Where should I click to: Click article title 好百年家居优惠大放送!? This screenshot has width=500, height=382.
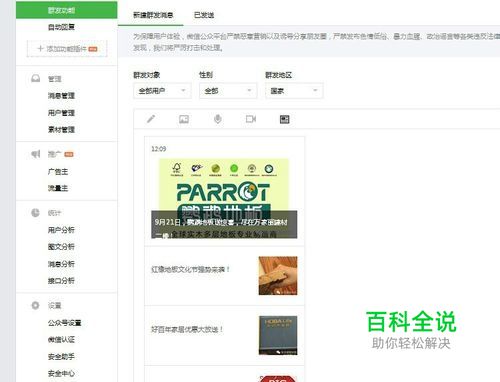point(187,329)
